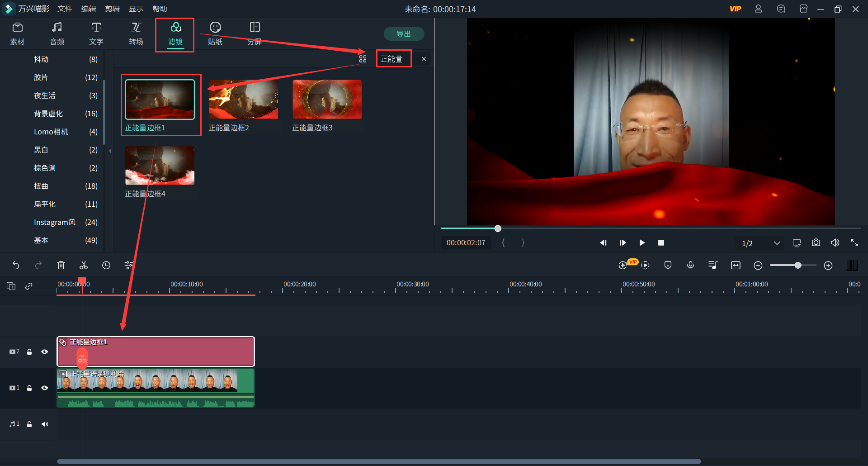The image size is (868, 466).
Task: Lock video track 1
Action: (x=29, y=388)
